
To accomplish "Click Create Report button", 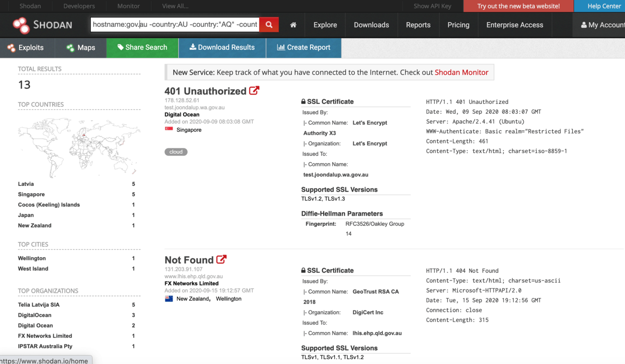I will pyautogui.click(x=304, y=47).
